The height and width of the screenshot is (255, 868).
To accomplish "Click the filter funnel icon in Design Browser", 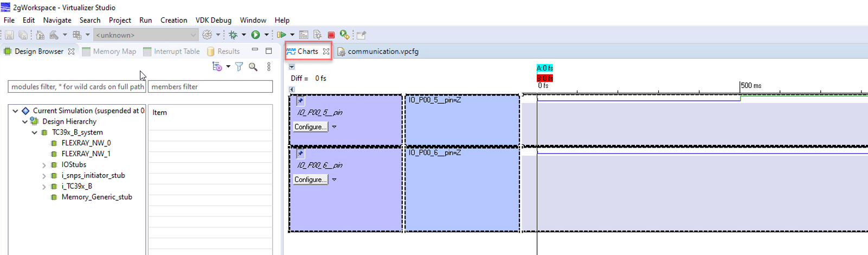I will tap(239, 67).
